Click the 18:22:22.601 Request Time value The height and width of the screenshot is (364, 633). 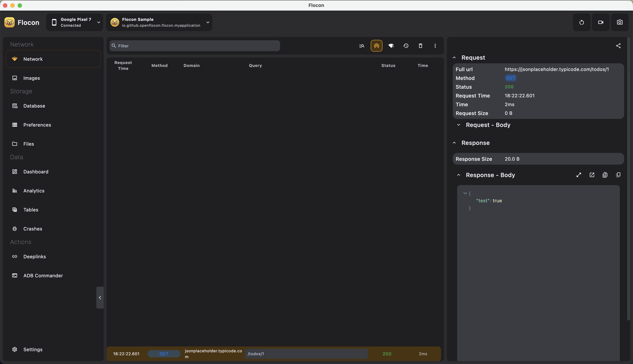520,95
